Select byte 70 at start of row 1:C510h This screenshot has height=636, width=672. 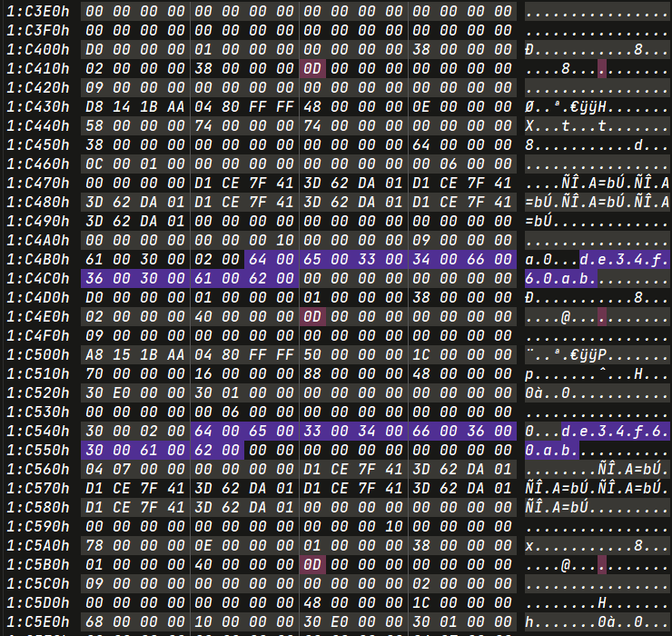(x=94, y=374)
